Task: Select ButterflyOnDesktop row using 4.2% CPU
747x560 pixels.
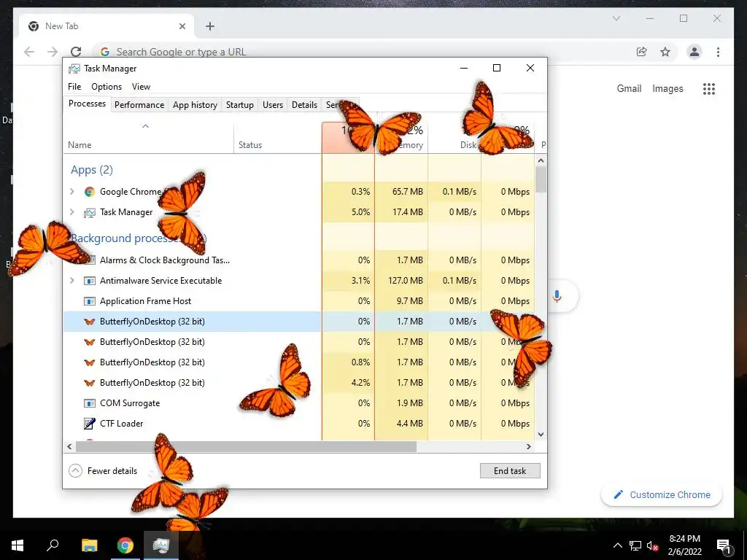Action: pyautogui.click(x=298, y=383)
